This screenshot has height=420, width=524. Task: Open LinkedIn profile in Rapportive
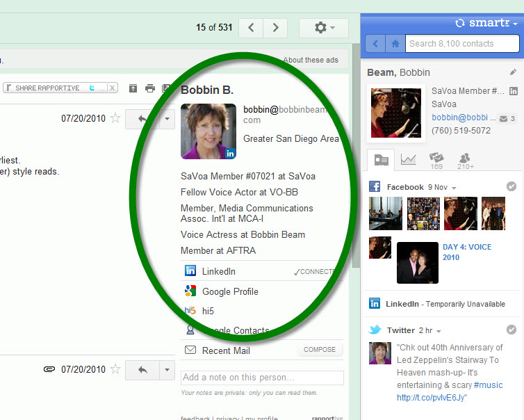tap(218, 271)
